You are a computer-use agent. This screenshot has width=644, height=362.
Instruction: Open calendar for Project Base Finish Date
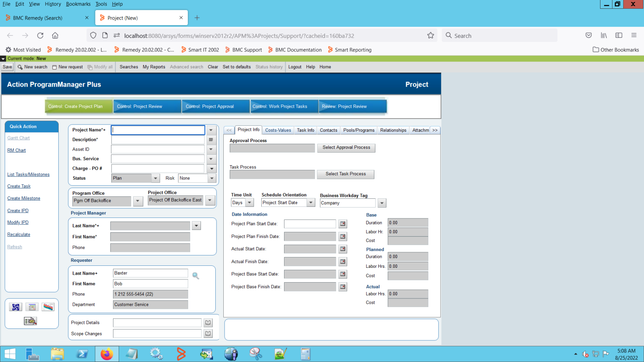(x=343, y=287)
